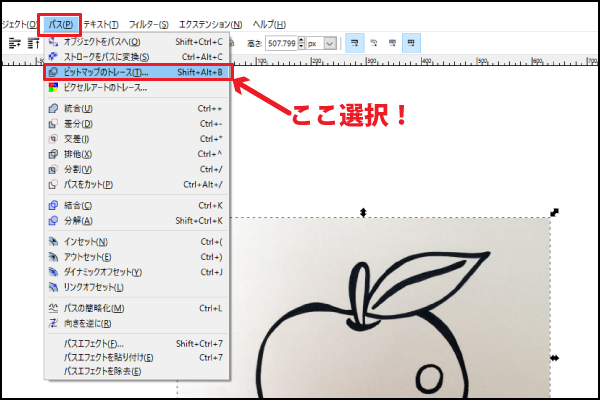Choose パスエフェクト(F)... menu entry

pyautogui.click(x=100, y=343)
